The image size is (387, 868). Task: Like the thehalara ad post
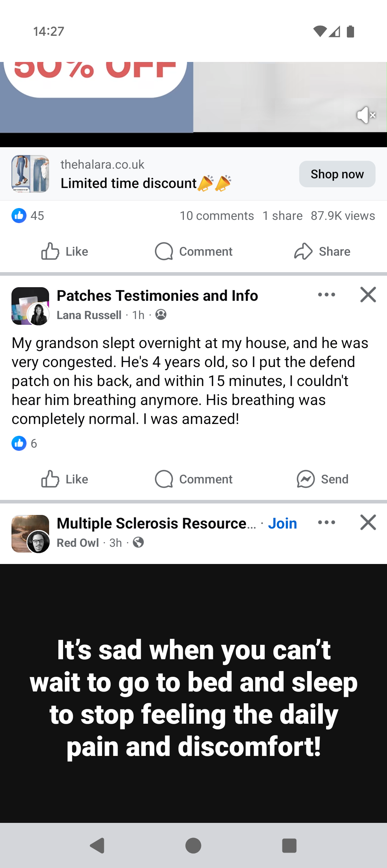tap(64, 251)
